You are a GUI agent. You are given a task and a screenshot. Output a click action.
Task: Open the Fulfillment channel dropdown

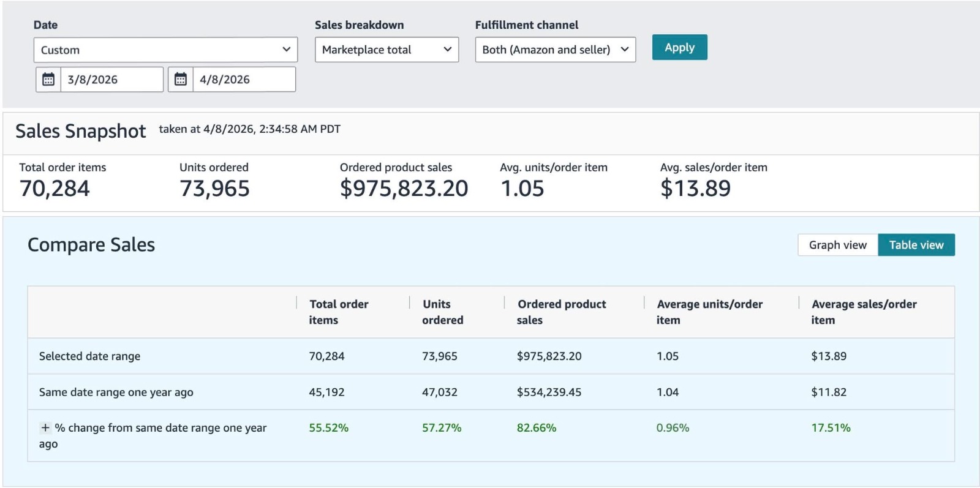tap(556, 50)
